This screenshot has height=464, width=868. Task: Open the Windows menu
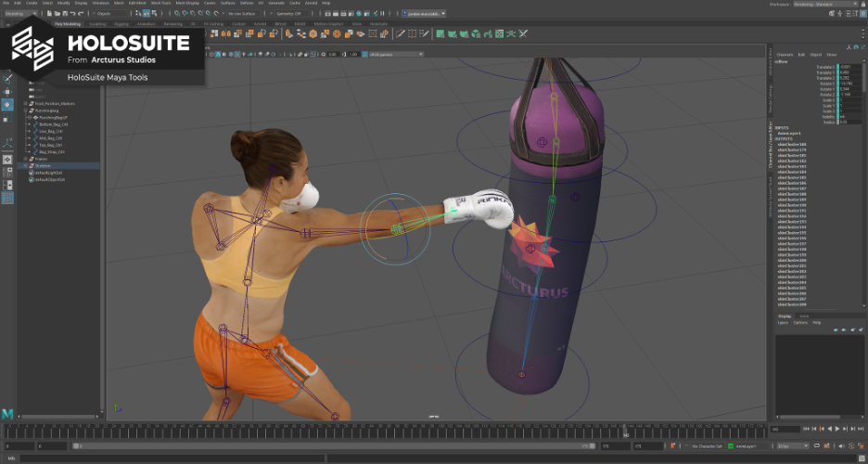click(x=101, y=3)
